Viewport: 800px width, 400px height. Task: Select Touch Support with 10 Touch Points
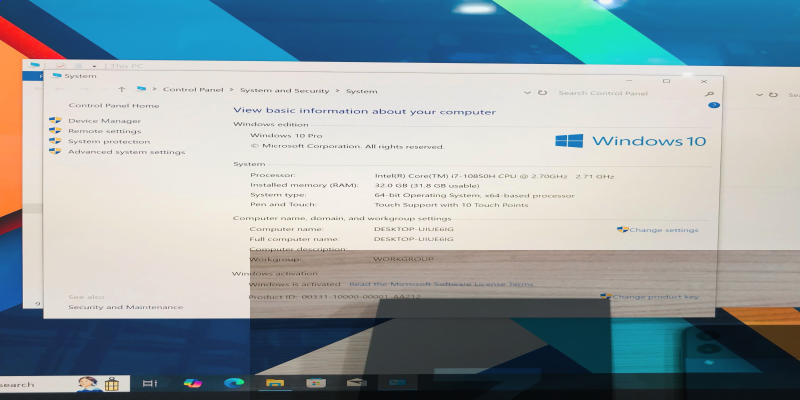pyautogui.click(x=451, y=205)
